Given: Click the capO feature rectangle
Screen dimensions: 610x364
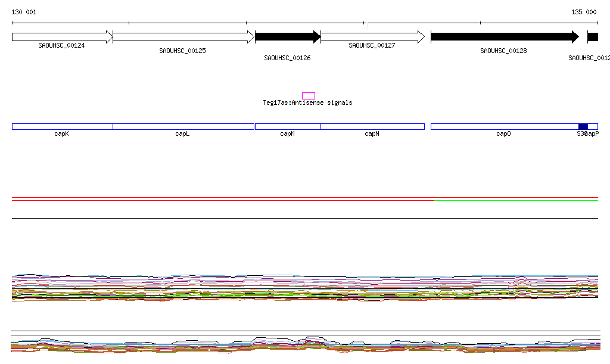Looking at the screenshot, I should coord(504,126).
